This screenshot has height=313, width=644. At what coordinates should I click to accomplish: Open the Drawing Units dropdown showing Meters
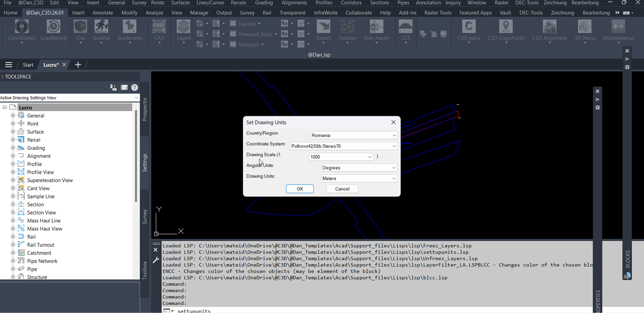coord(359,178)
